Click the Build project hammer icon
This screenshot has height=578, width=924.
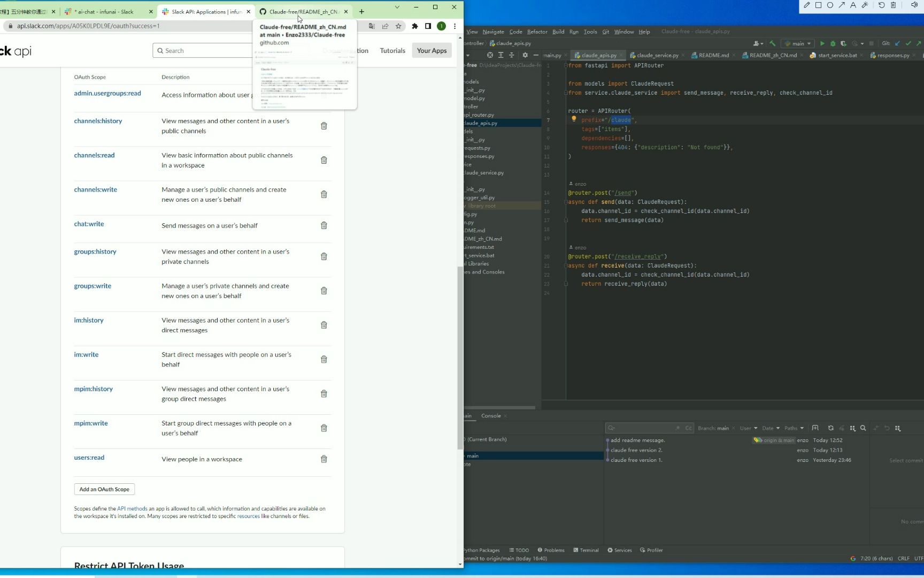772,43
